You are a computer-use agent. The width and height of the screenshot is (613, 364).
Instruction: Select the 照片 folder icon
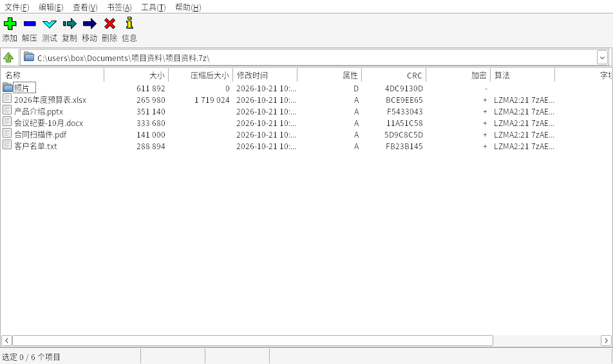point(8,87)
